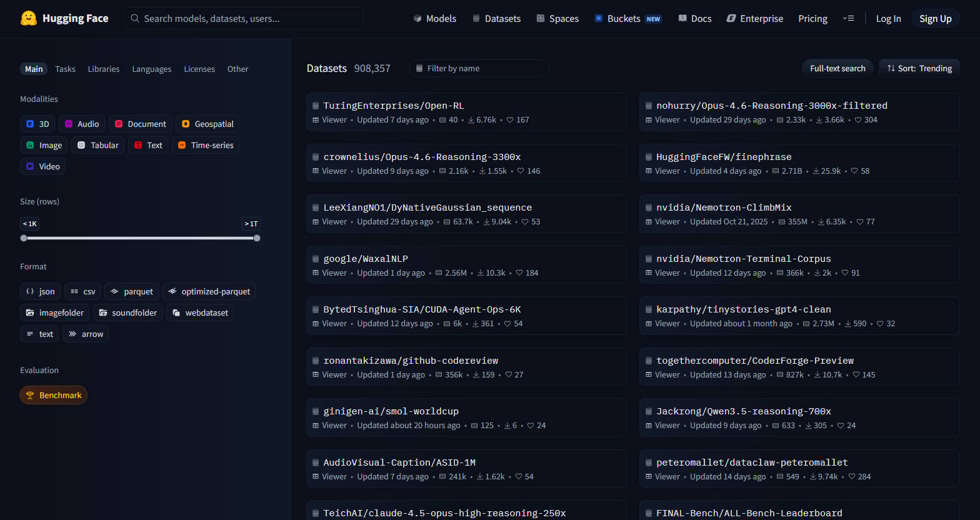The image size is (980, 520).
Task: Click the Docs book icon
Action: pyautogui.click(x=682, y=19)
